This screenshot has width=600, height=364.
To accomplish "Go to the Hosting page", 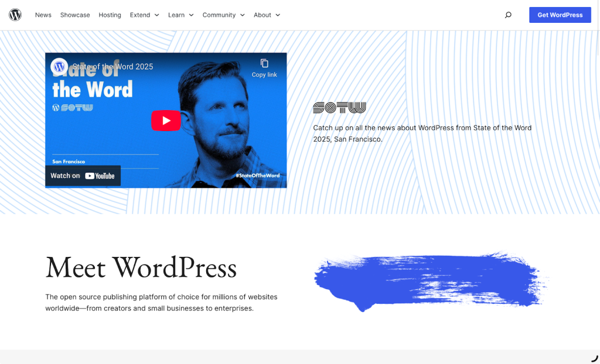I will pyautogui.click(x=110, y=15).
